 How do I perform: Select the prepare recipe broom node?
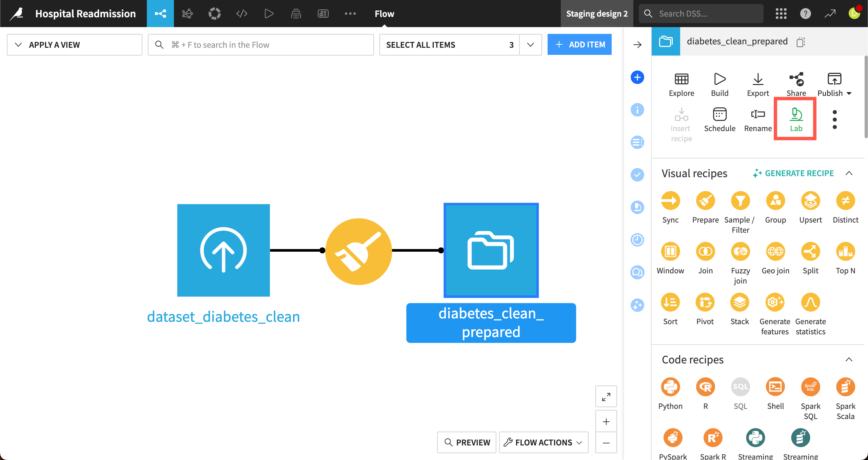tap(358, 251)
